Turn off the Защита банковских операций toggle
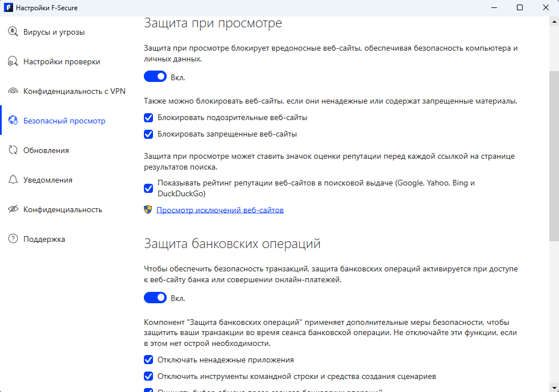The height and width of the screenshot is (392, 559). click(x=155, y=298)
